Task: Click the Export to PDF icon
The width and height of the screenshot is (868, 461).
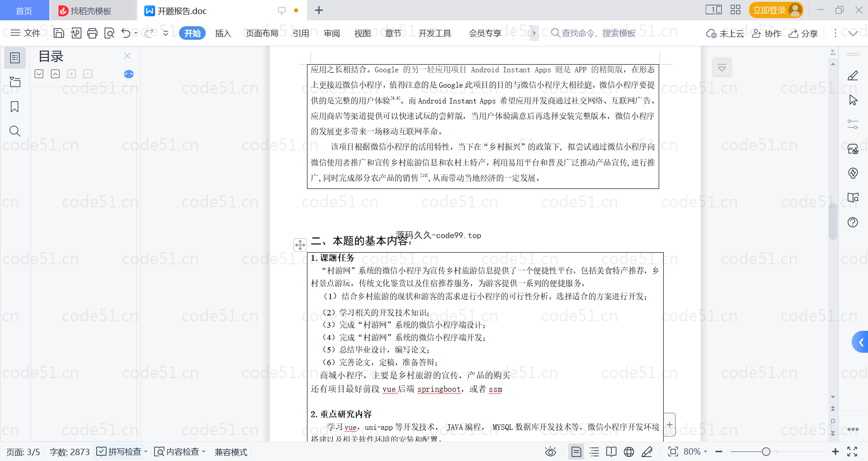Action: [76, 33]
